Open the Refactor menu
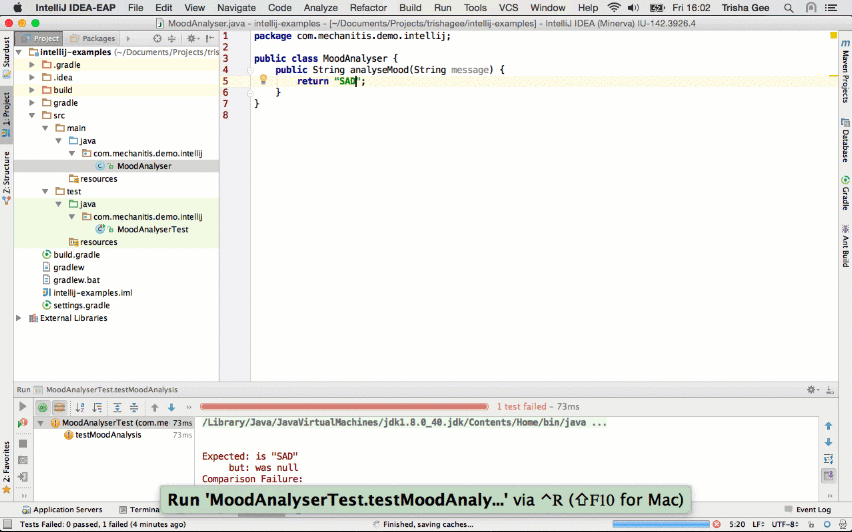Image resolution: width=852 pixels, height=532 pixels. click(368, 8)
